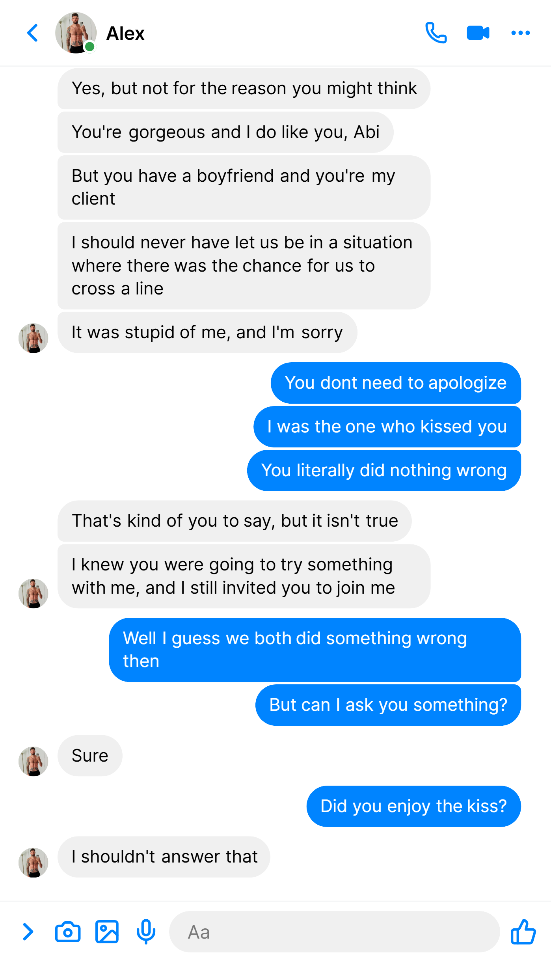
Task: Select 'But can I ask you something?' message
Action: (388, 705)
